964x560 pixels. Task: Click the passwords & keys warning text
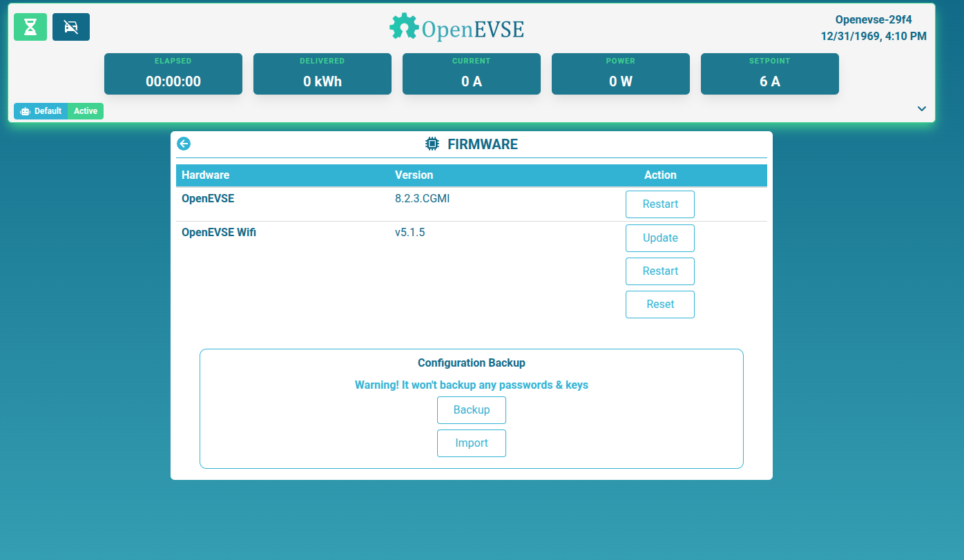coord(472,385)
